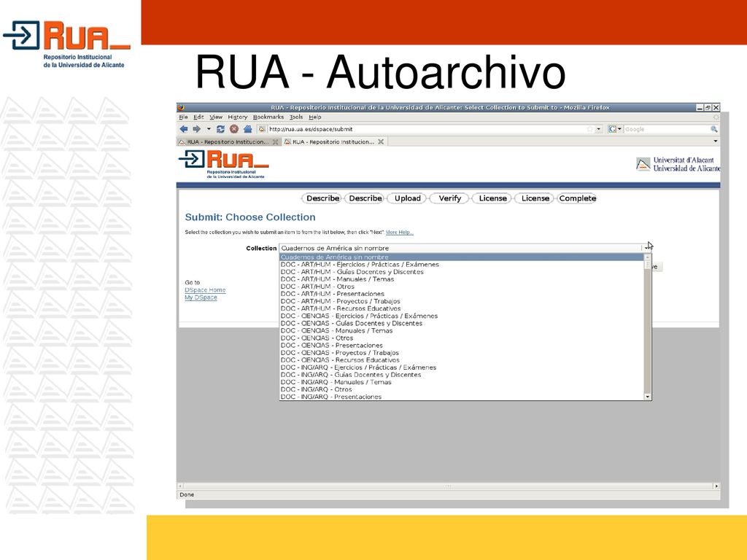Click the bookmark star in the address bar

coord(589,129)
